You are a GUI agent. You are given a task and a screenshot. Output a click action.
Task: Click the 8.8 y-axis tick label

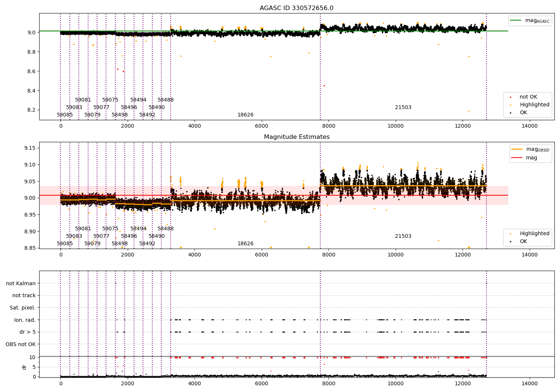tap(31, 52)
